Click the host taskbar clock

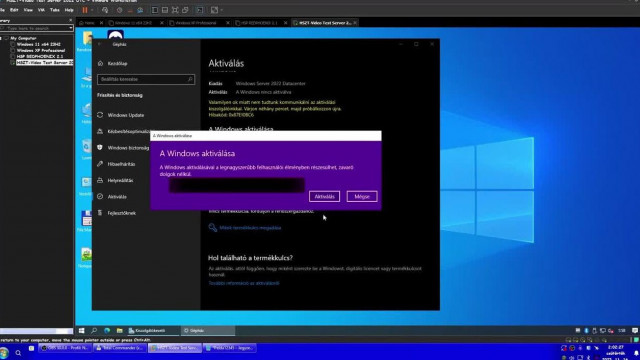615,353
